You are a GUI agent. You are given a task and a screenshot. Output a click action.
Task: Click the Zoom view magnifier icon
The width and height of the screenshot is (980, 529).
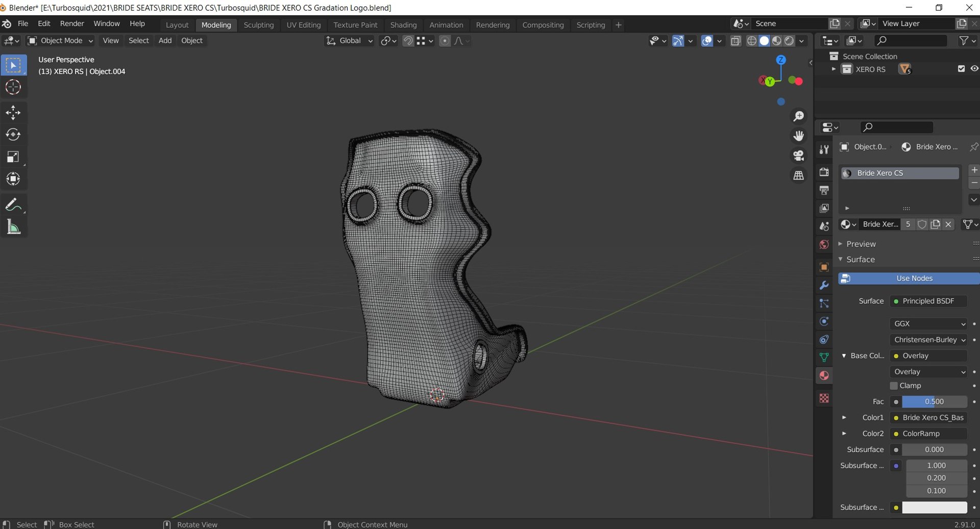pos(799,116)
